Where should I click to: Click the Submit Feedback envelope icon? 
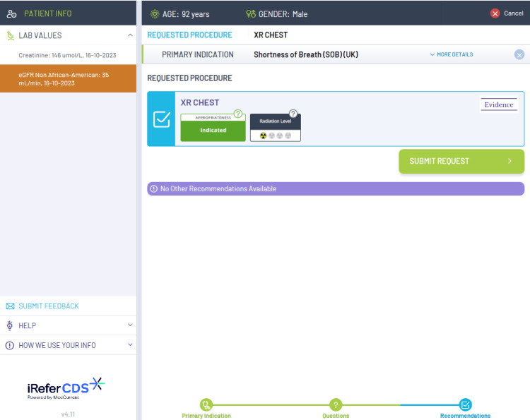[10, 306]
